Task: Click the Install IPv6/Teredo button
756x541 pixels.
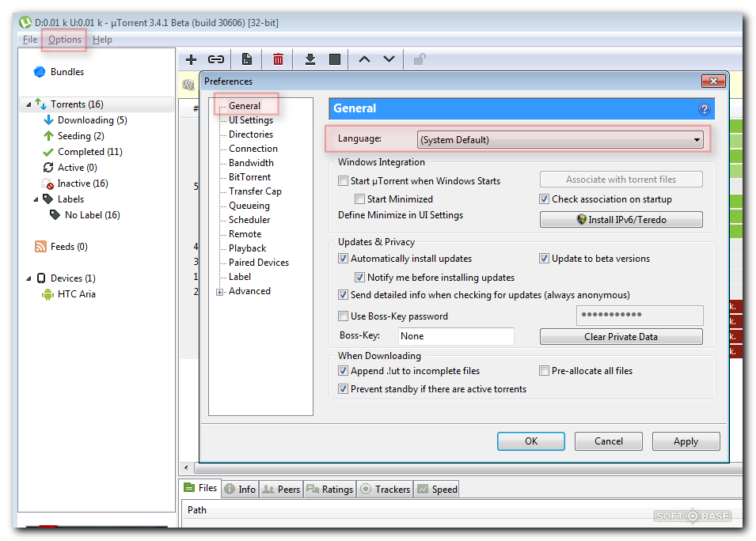Action: coord(621,220)
